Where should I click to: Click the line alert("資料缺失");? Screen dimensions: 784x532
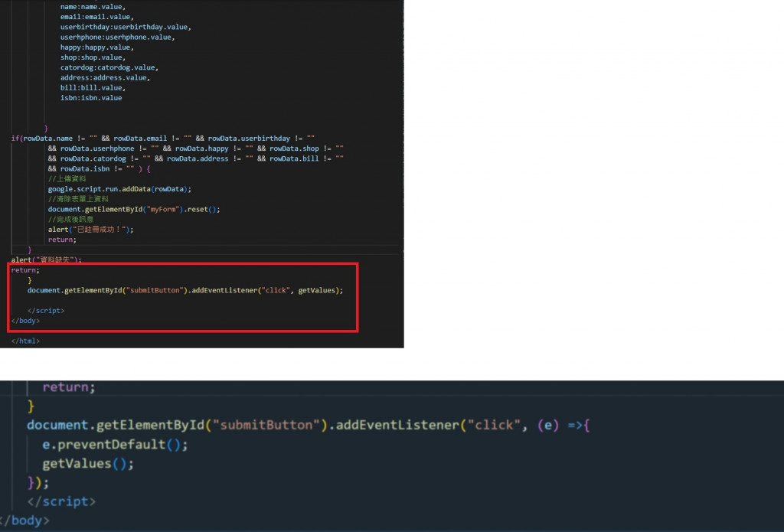point(46,259)
